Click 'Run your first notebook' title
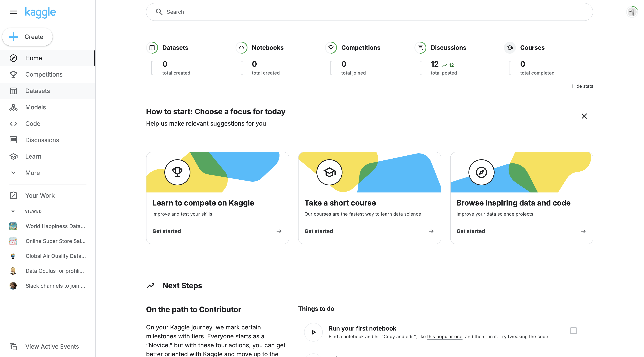This screenshot has width=644, height=357. point(362,328)
